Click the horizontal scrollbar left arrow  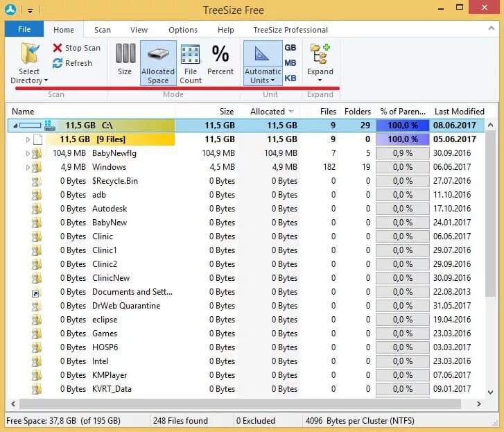[x=13, y=404]
